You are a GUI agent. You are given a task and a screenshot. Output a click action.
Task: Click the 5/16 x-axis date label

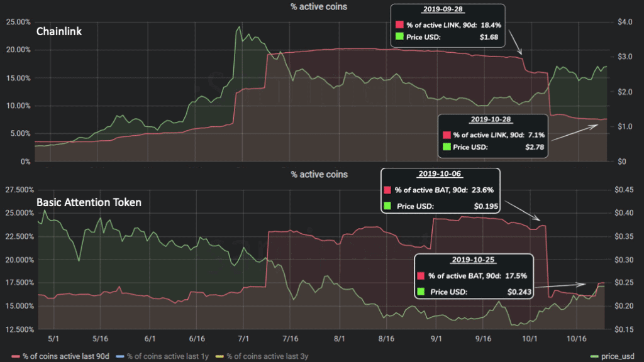(x=100, y=339)
